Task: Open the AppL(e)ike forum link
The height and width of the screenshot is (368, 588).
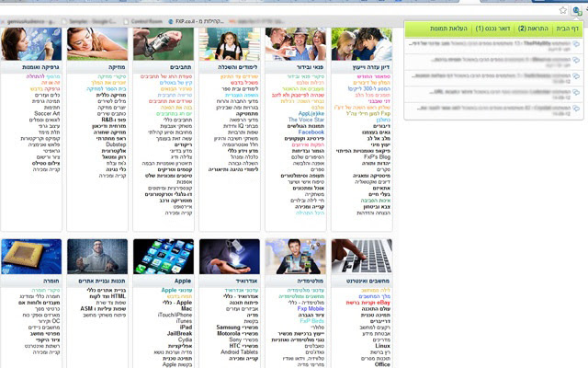Action: click(311, 113)
